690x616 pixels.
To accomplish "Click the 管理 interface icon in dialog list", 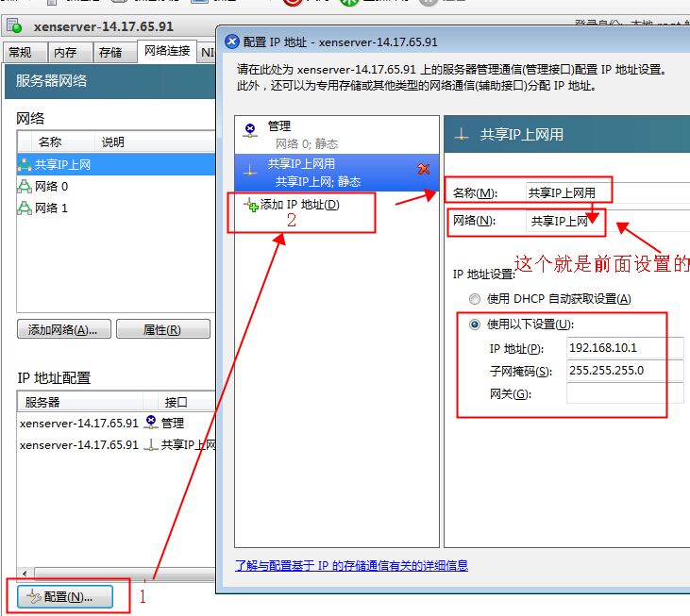I will coord(250,130).
